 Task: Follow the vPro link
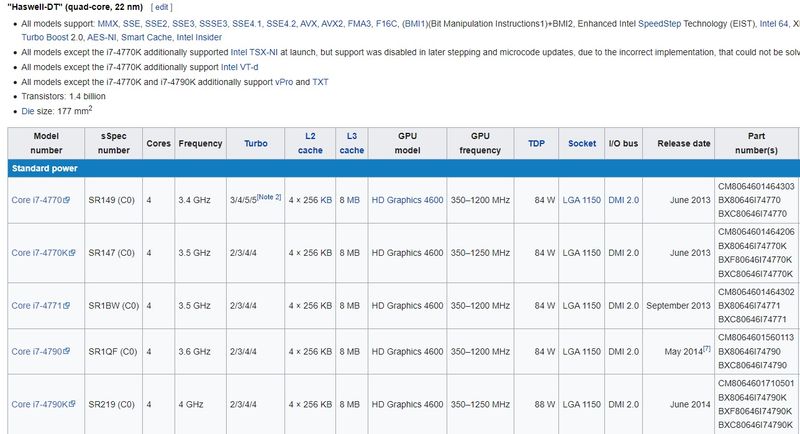pyautogui.click(x=284, y=82)
